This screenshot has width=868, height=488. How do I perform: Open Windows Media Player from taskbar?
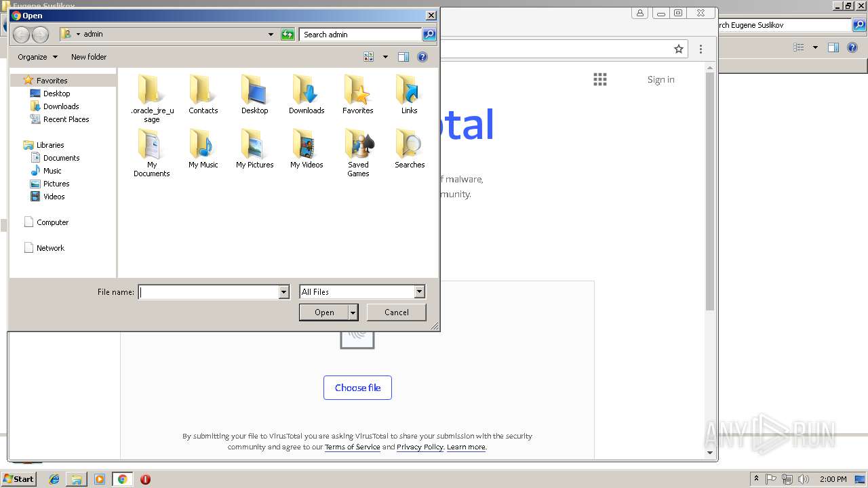click(100, 479)
